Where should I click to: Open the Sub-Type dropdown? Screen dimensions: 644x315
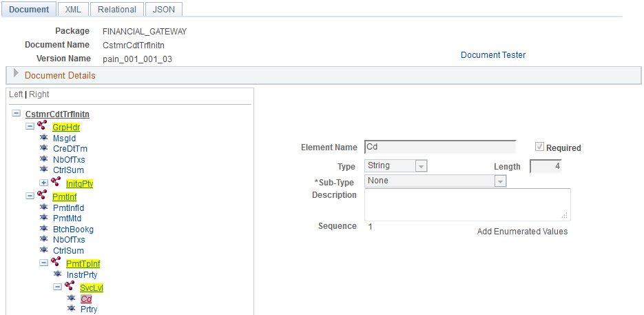tap(500, 181)
